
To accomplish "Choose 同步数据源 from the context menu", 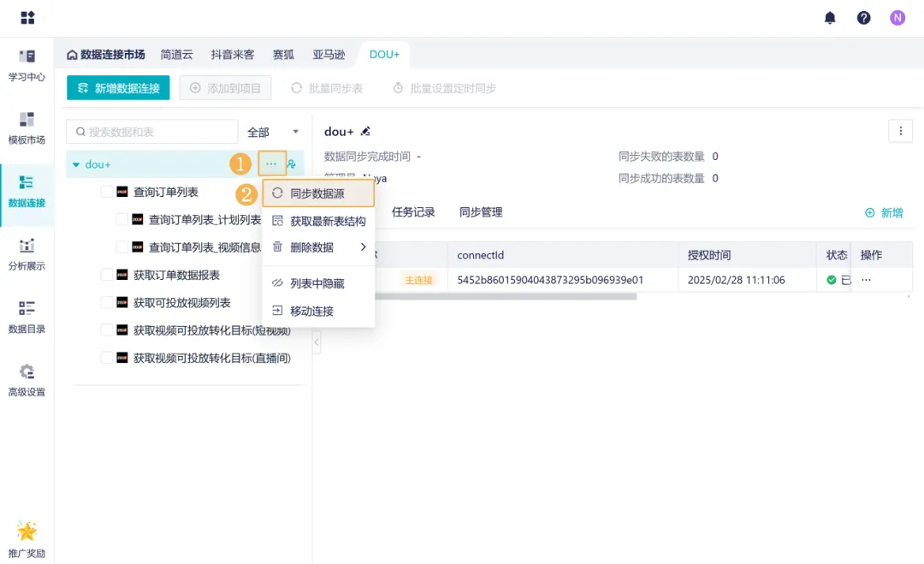I will point(317,193).
